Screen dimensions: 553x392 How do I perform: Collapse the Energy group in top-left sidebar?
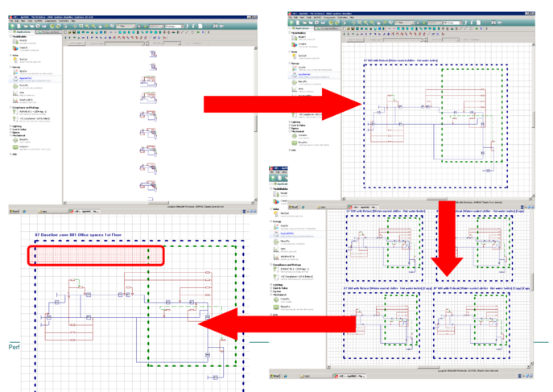point(10,66)
